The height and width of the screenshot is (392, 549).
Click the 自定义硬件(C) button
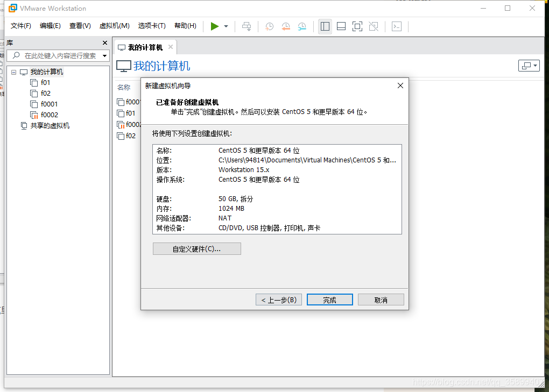pyautogui.click(x=196, y=248)
